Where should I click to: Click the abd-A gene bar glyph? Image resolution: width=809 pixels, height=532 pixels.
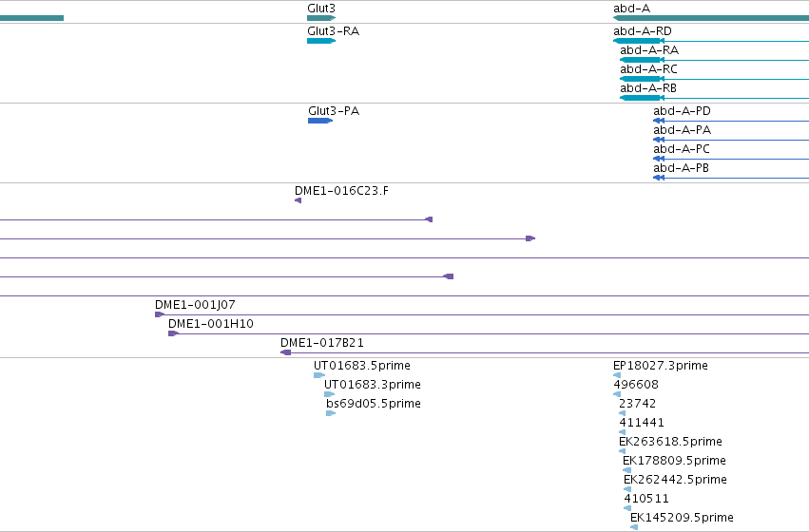pos(711,18)
